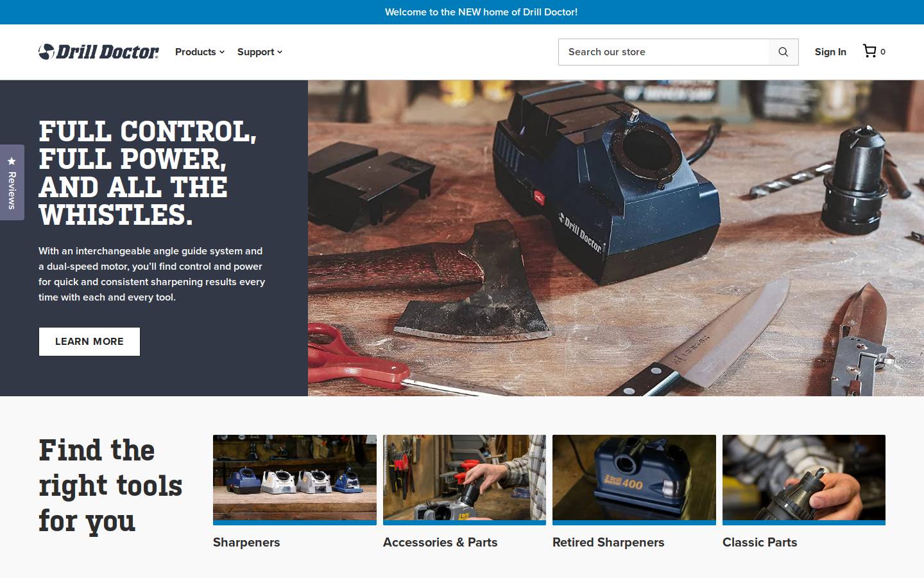Image resolution: width=924 pixels, height=578 pixels.
Task: Click the Sharpeners text link
Action: (246, 542)
